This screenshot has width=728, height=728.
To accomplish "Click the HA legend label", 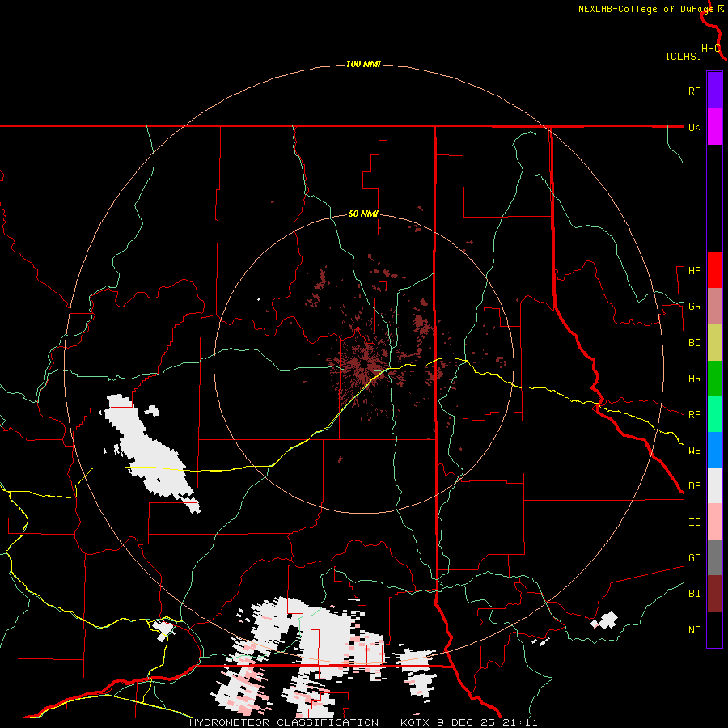I will point(694,271).
